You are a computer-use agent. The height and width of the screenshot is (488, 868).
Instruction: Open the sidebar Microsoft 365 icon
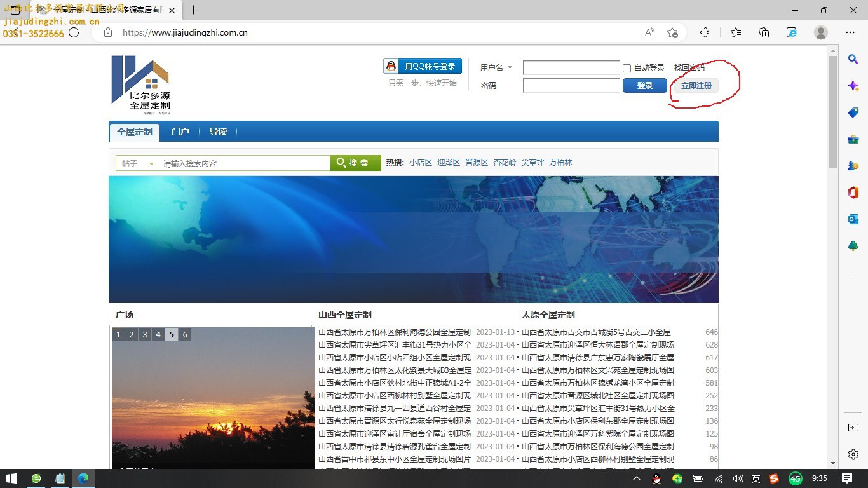coord(853,193)
